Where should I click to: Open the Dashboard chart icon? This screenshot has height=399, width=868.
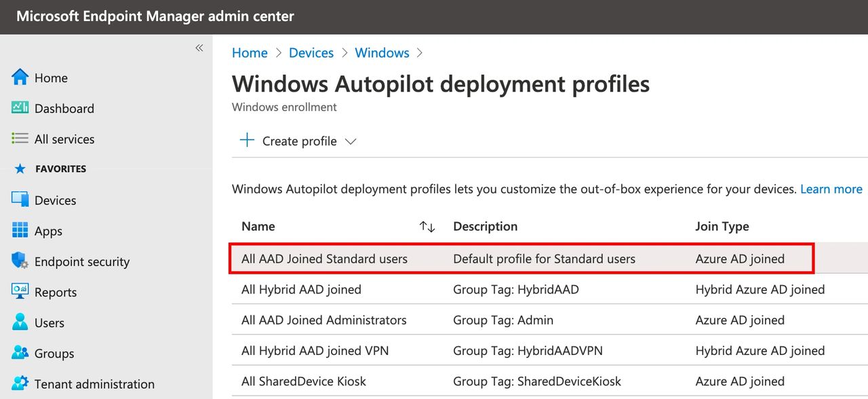pyautogui.click(x=20, y=108)
